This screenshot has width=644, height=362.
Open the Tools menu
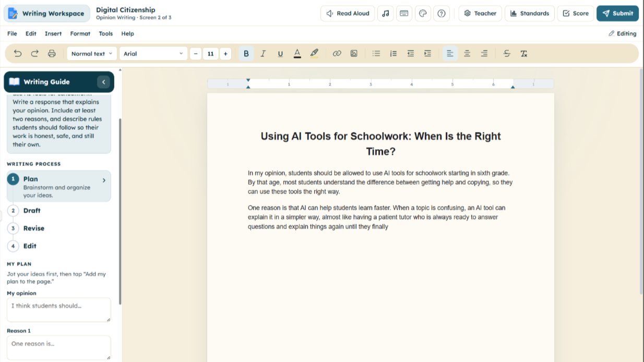click(105, 33)
